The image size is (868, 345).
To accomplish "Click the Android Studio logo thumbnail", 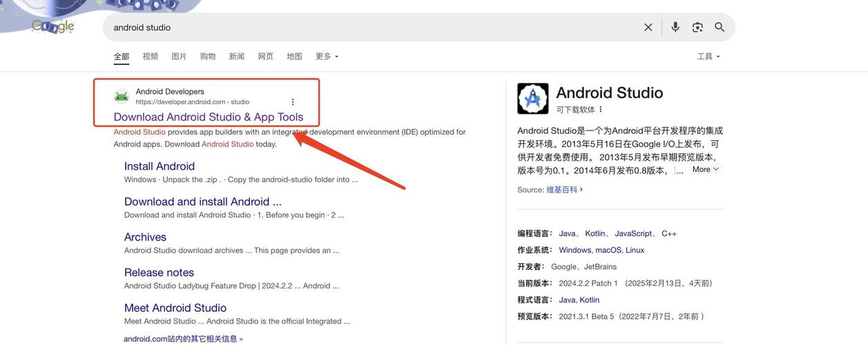I will pyautogui.click(x=532, y=99).
